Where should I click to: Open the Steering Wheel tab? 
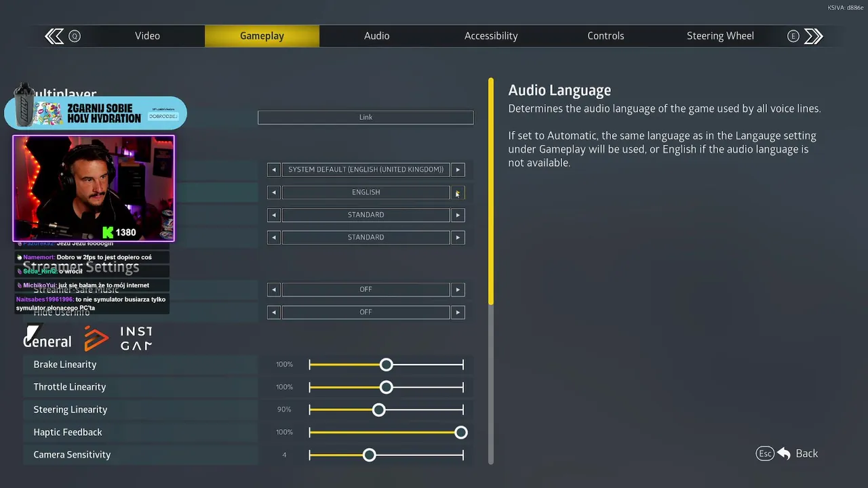click(x=720, y=36)
